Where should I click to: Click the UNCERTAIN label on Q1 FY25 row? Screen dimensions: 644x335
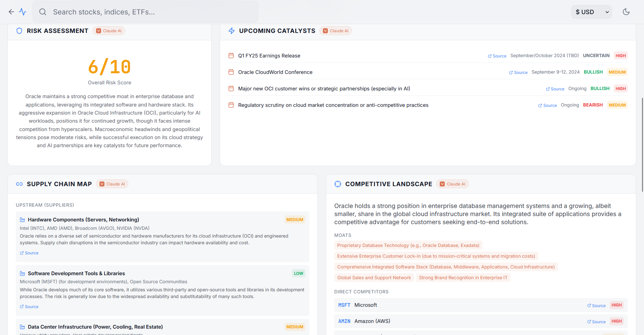coord(596,56)
